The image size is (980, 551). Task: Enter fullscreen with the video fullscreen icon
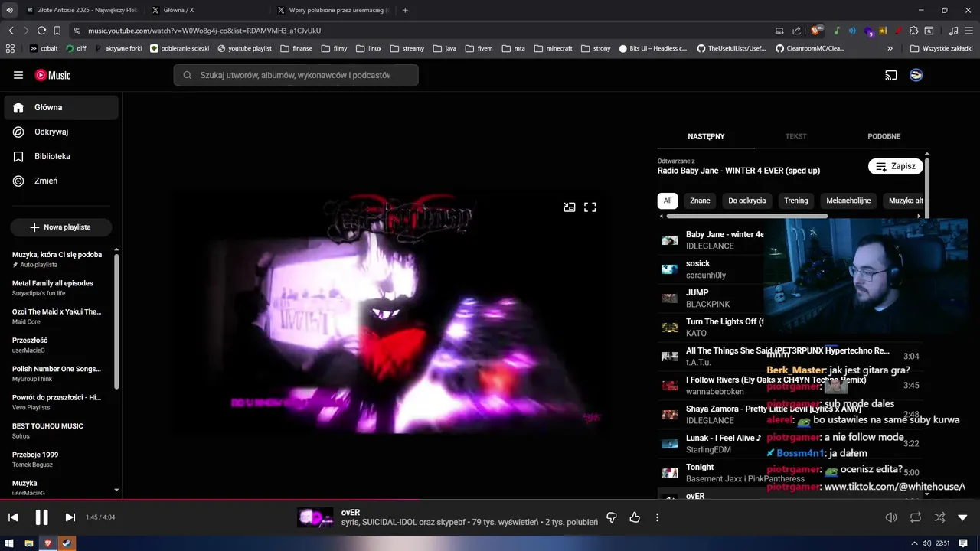(590, 207)
